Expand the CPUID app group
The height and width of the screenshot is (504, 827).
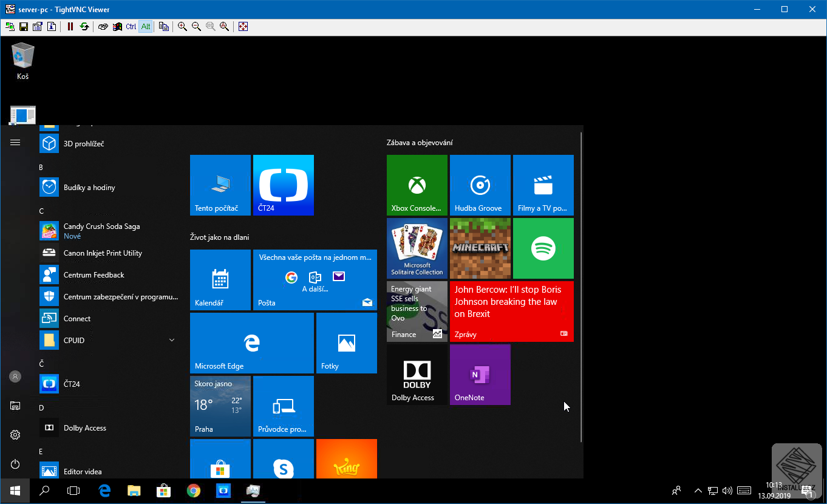point(172,340)
